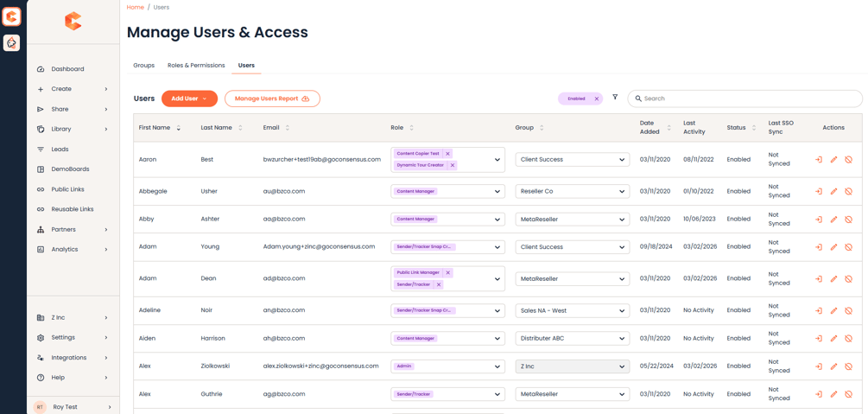Disable Abby Ashter using ban icon
Viewport: 868px width, 414px height.
point(848,219)
